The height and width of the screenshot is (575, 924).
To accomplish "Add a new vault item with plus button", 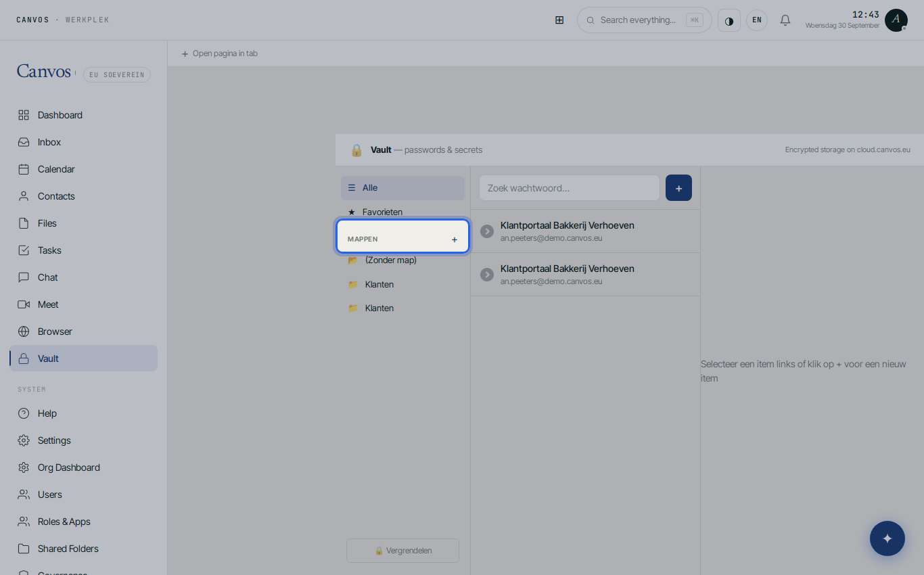I will click(x=678, y=188).
